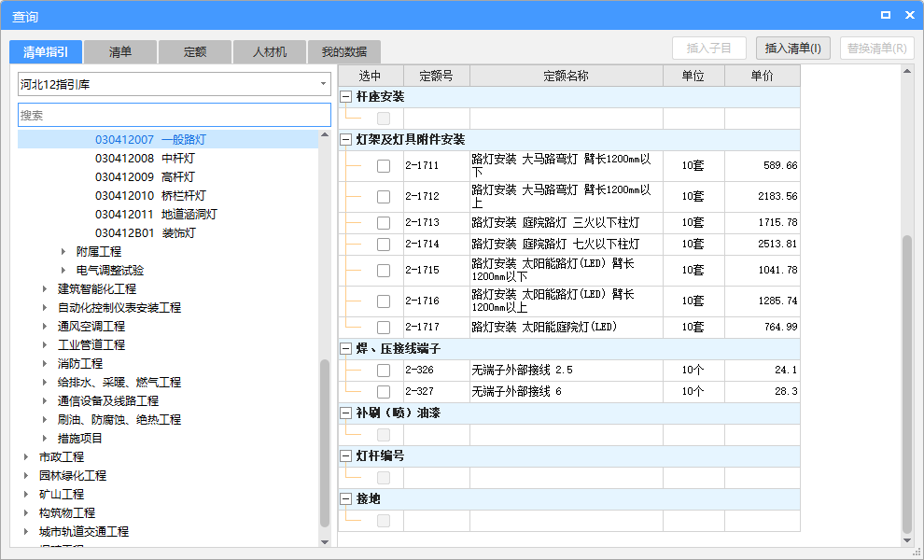
Task: Expand the 刷油、防腐蚀、绝热工程 node
Action: tap(45, 420)
